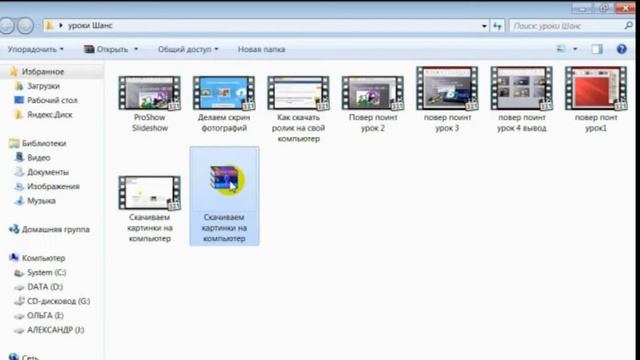The height and width of the screenshot is (360, 640).
Task: Toggle the preview pane icon
Action: click(x=597, y=49)
